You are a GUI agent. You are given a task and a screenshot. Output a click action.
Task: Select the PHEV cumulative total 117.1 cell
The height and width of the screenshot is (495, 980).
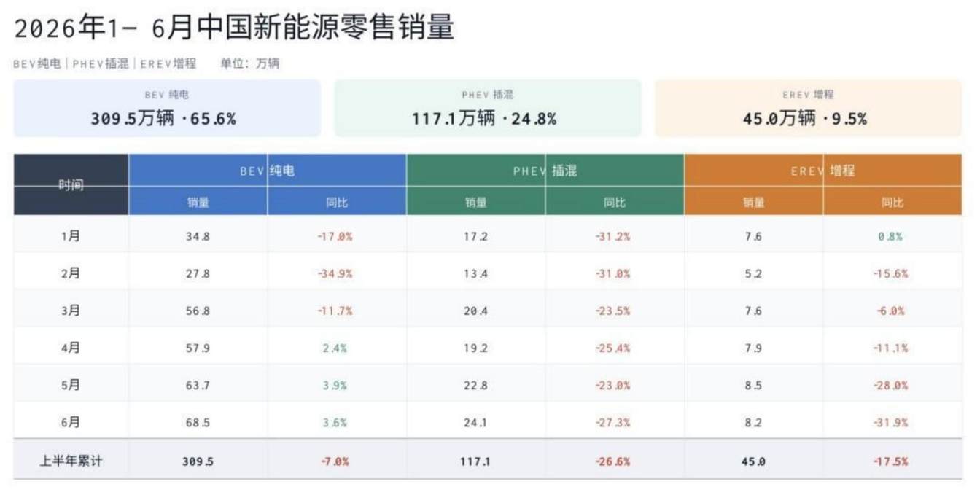(x=475, y=461)
